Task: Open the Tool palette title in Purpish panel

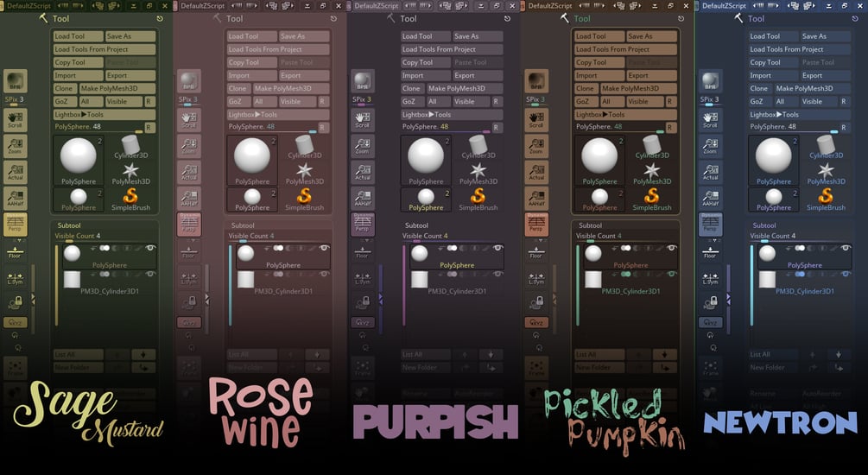Action: [x=409, y=18]
